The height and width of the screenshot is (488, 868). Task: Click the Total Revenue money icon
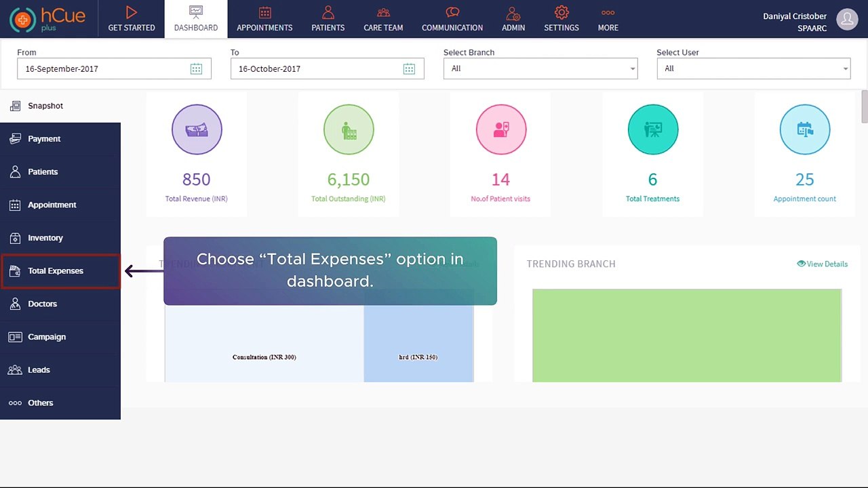[197, 129]
